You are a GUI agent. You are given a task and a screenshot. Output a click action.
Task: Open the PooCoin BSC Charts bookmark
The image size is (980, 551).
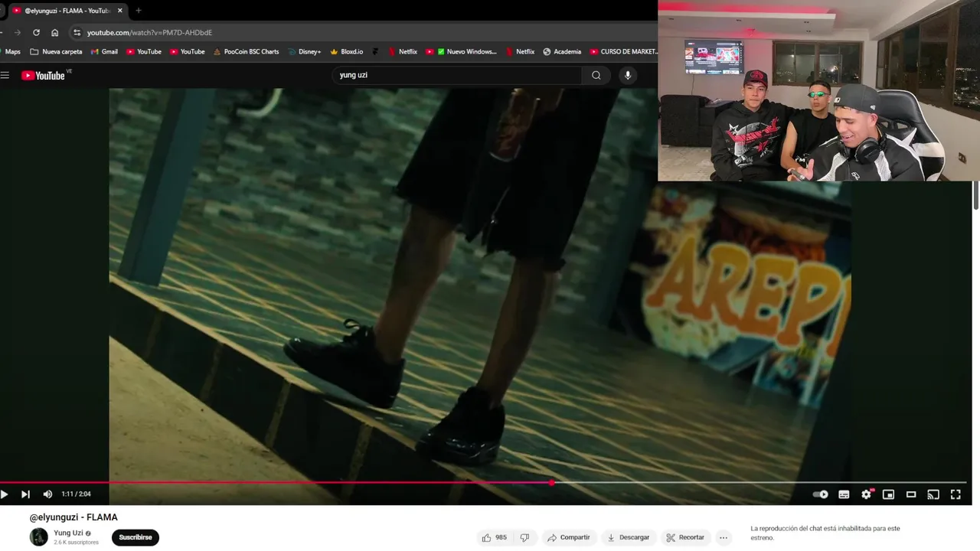(246, 52)
